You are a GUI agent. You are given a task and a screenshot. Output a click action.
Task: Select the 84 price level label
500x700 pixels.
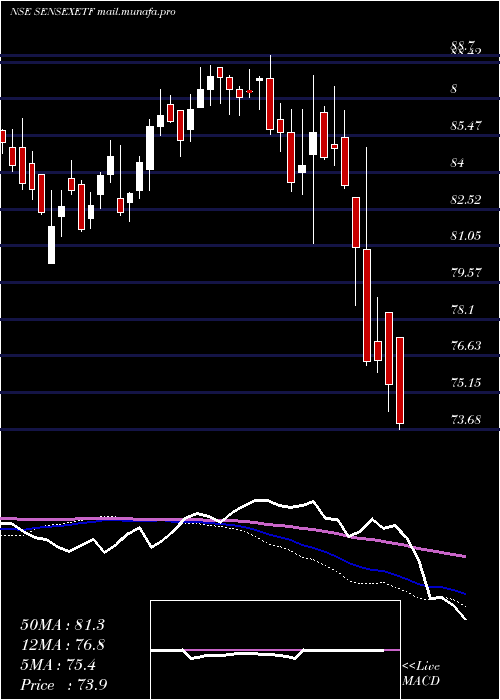coord(457,162)
